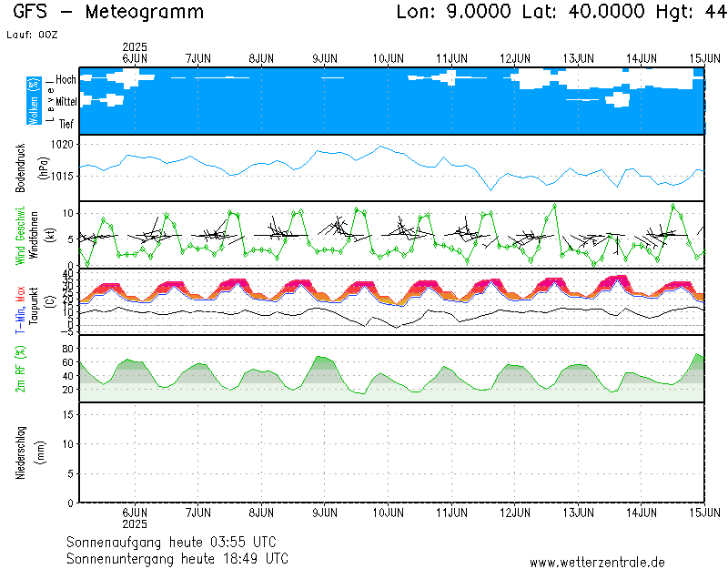This screenshot has width=728, height=569.
Task: Click the bottom '12JUN' date label
Action: [515, 513]
